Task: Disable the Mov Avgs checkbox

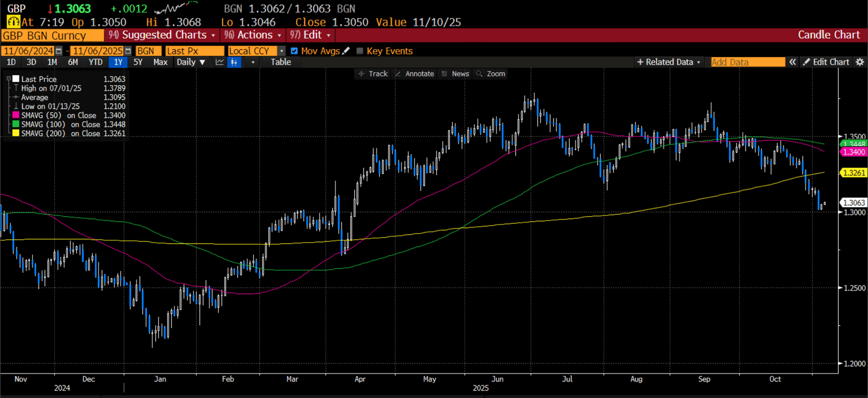Action: tap(294, 51)
